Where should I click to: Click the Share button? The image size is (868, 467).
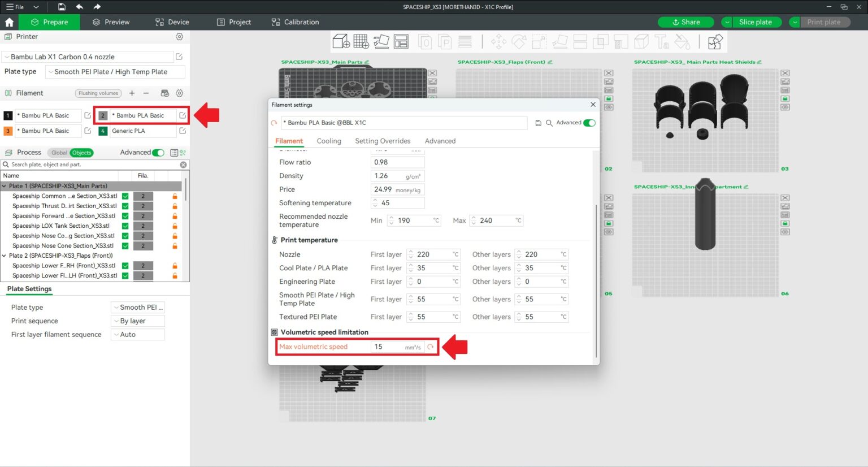tap(685, 22)
